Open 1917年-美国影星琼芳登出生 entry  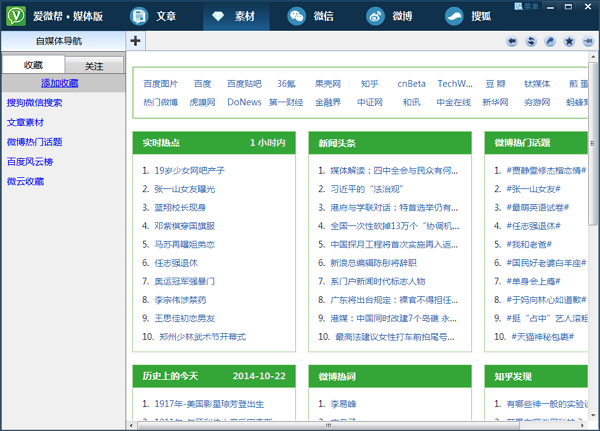[209, 404]
